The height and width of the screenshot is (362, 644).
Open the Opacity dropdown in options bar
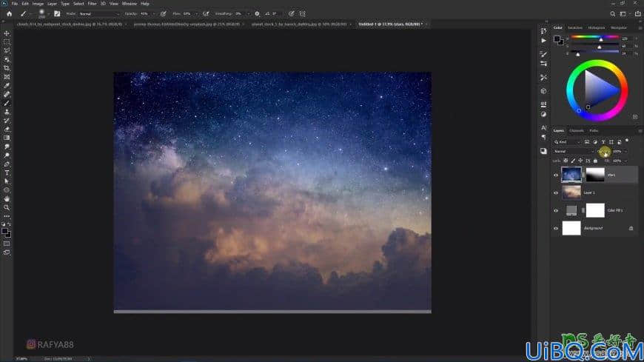(154, 13)
